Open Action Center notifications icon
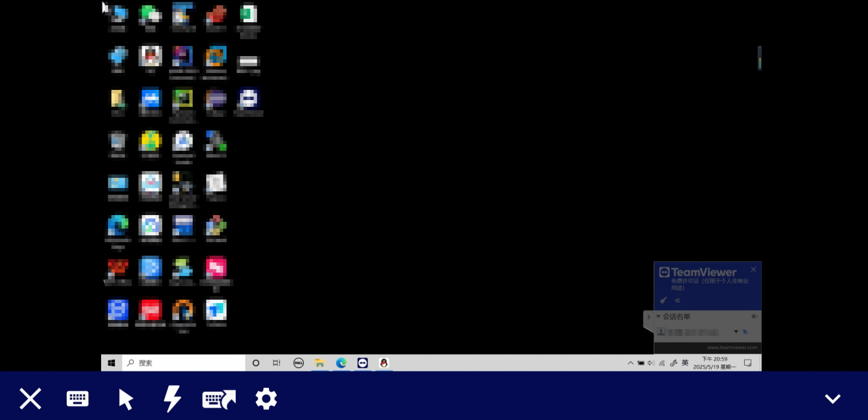Image resolution: width=868 pixels, height=420 pixels. pos(748,363)
